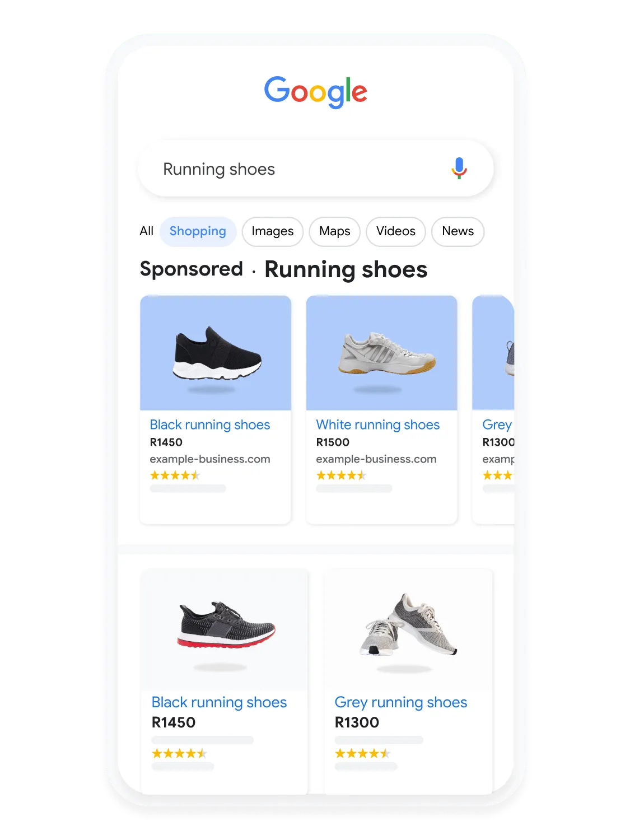Open the News tab
Image resolution: width=630 pixels, height=840 pixels.
click(458, 231)
